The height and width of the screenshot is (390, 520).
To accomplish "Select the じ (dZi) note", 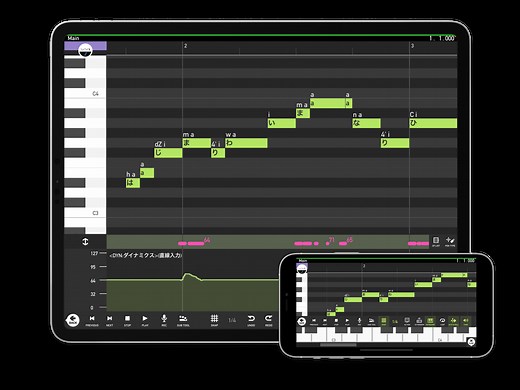I will 168,153.
